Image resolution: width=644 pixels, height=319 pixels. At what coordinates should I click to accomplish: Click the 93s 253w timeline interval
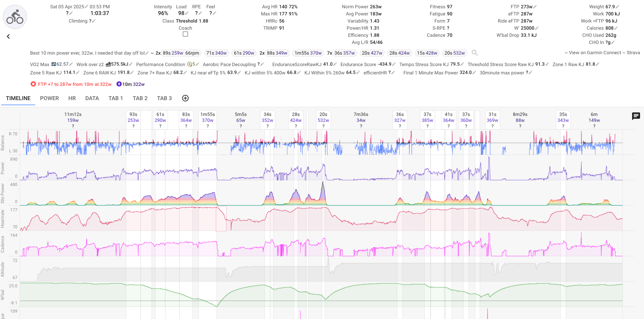(133, 120)
